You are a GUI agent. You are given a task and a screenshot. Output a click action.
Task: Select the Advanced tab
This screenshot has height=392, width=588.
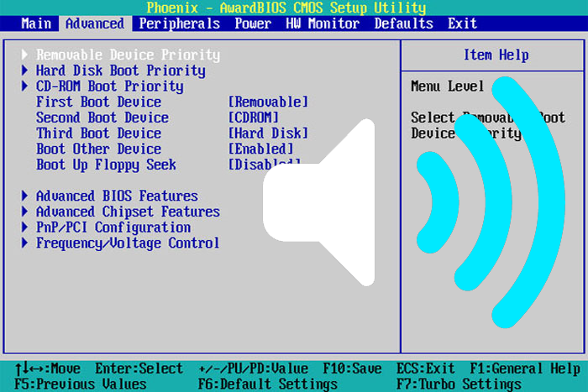[95, 24]
